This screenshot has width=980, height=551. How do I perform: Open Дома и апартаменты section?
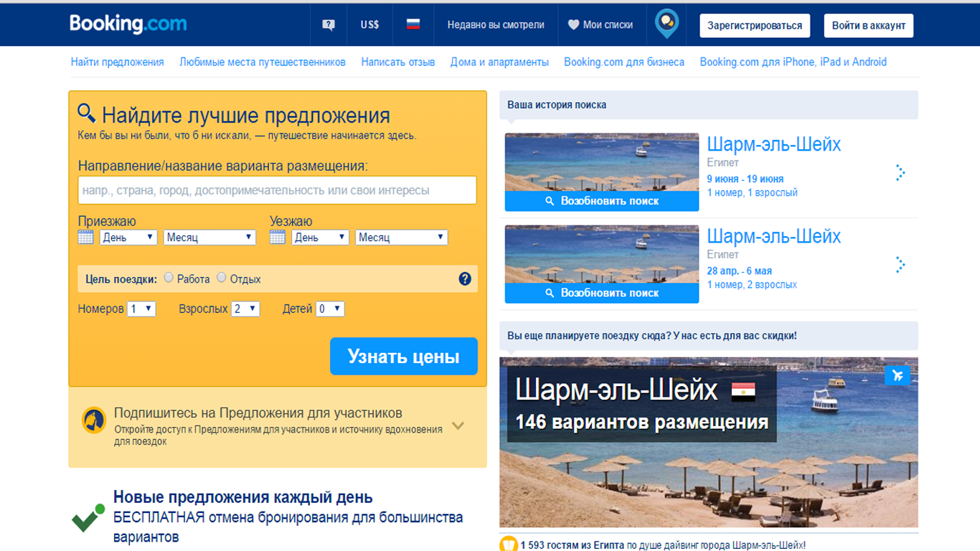point(499,62)
